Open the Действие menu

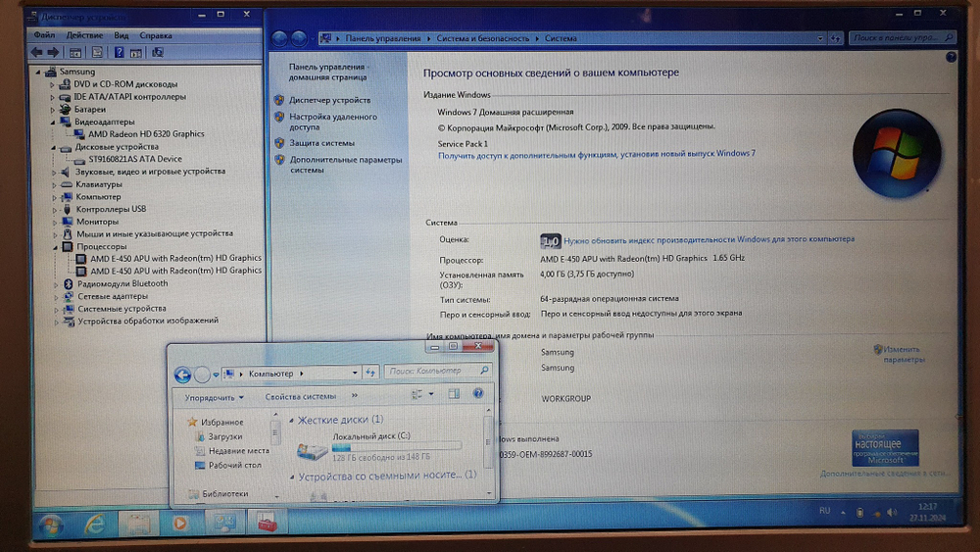[x=82, y=35]
